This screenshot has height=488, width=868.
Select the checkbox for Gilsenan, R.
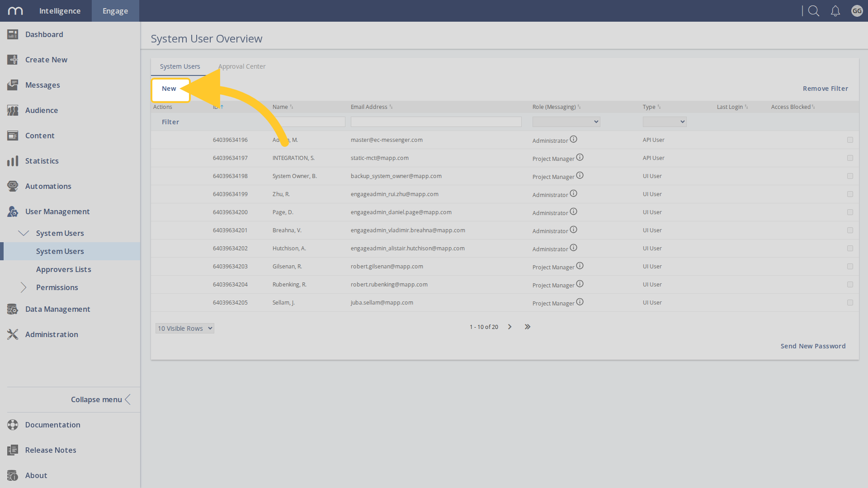click(x=850, y=267)
